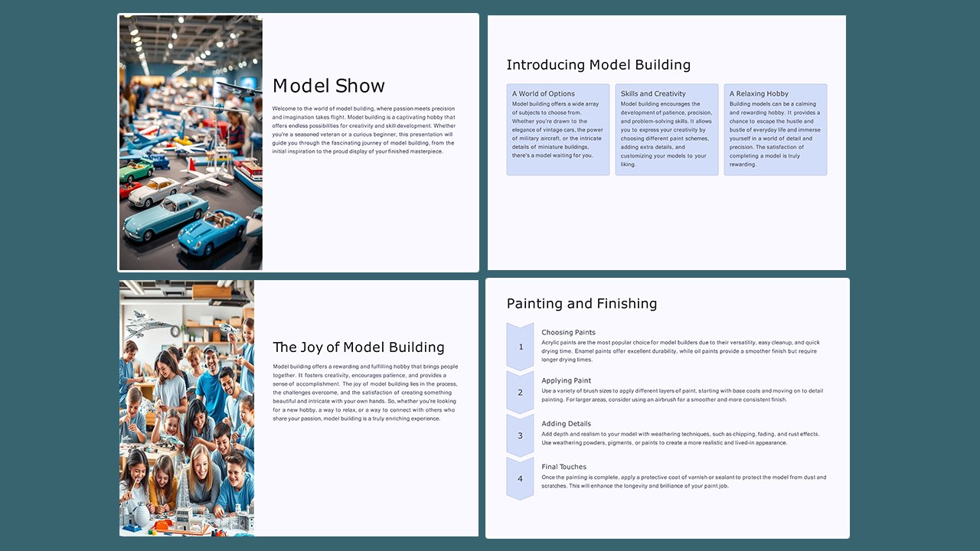Select the chevron marker numbered 2
This screenshot has width=980, height=551.
[x=520, y=393]
